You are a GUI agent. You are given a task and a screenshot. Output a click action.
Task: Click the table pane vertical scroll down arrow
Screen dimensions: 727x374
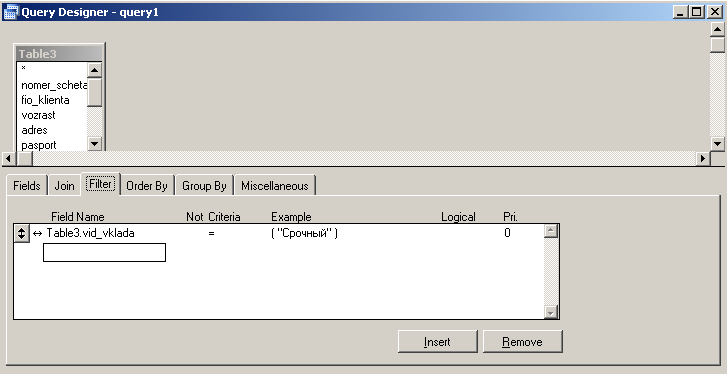(717, 144)
